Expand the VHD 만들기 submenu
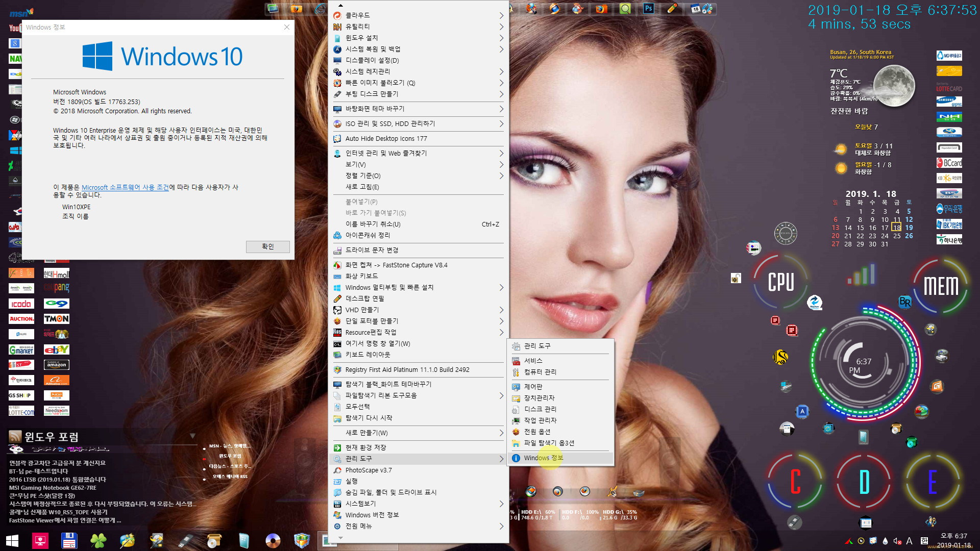980x551 pixels. coord(418,310)
